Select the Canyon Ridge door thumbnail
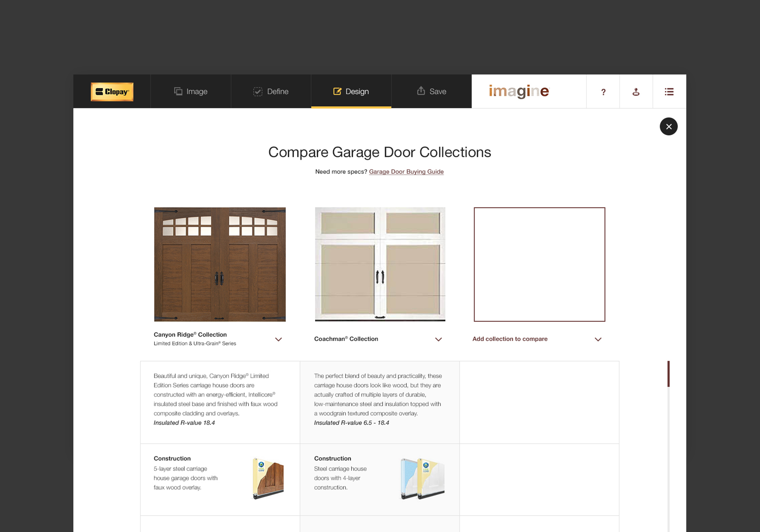Screen dimensions: 760x532 pos(220,264)
